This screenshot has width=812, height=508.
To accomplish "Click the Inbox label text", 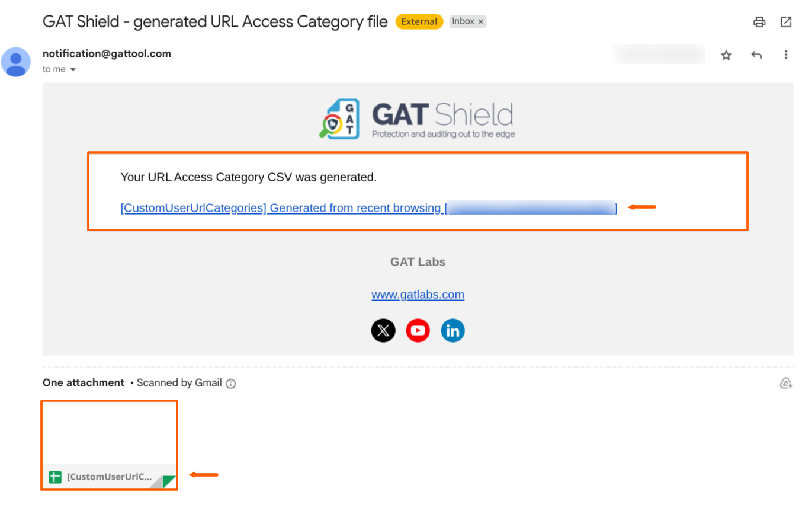I will pyautogui.click(x=463, y=21).
